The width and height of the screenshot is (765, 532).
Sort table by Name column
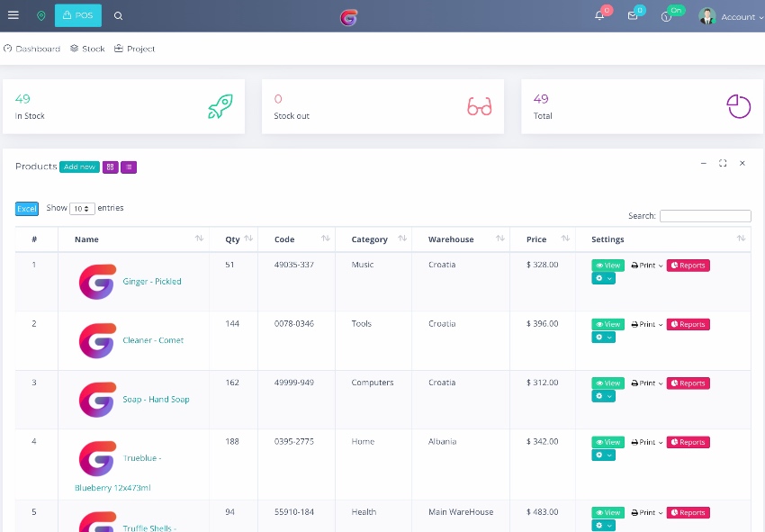134,239
